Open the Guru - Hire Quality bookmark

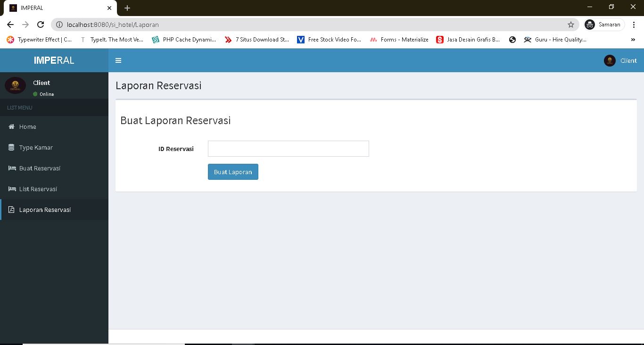[x=555, y=40]
